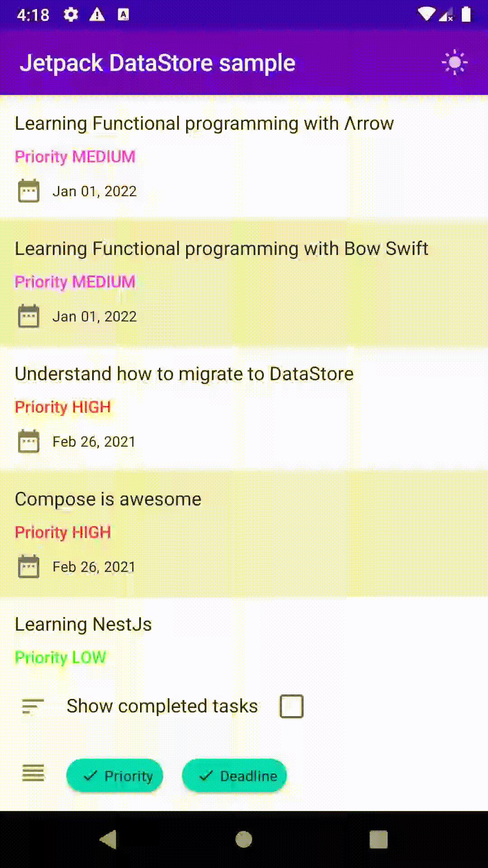Click calendar icon of Bow Swift task
Screen dimensions: 488x868
[28, 316]
